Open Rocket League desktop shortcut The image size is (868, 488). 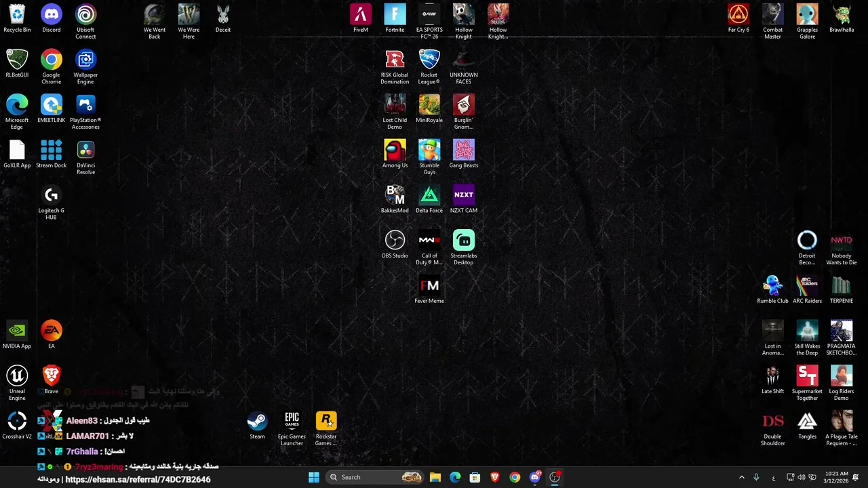tap(429, 67)
